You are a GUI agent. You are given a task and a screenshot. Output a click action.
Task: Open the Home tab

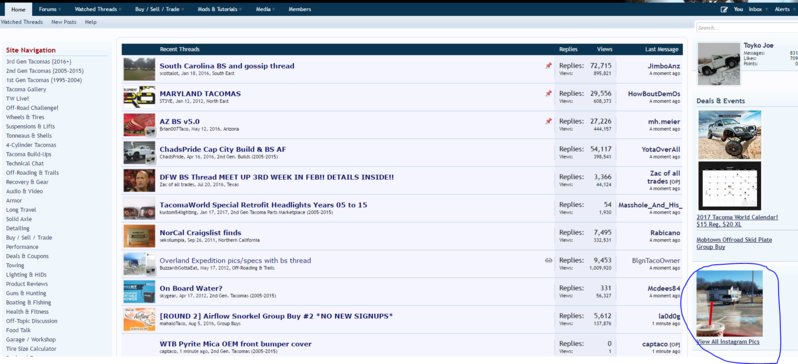(x=18, y=9)
